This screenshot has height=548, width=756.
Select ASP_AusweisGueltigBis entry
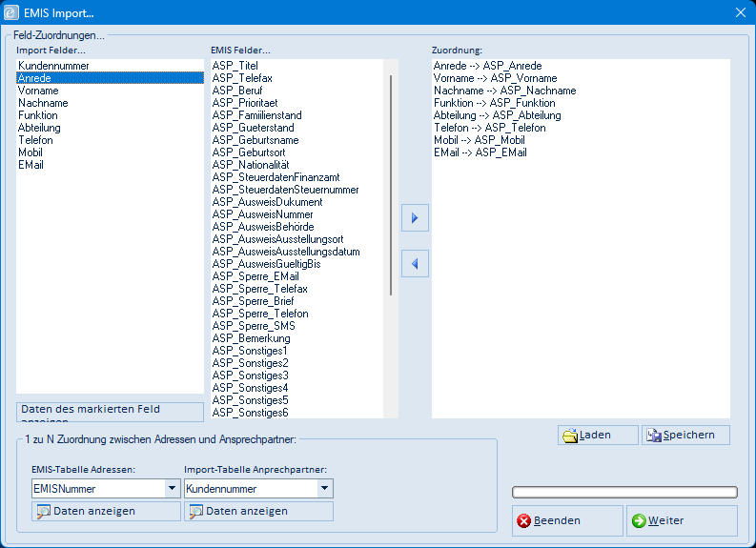tap(297, 264)
